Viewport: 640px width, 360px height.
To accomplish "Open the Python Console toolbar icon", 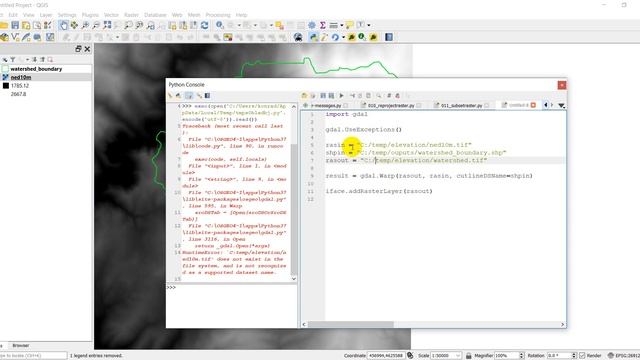I will 313,37.
